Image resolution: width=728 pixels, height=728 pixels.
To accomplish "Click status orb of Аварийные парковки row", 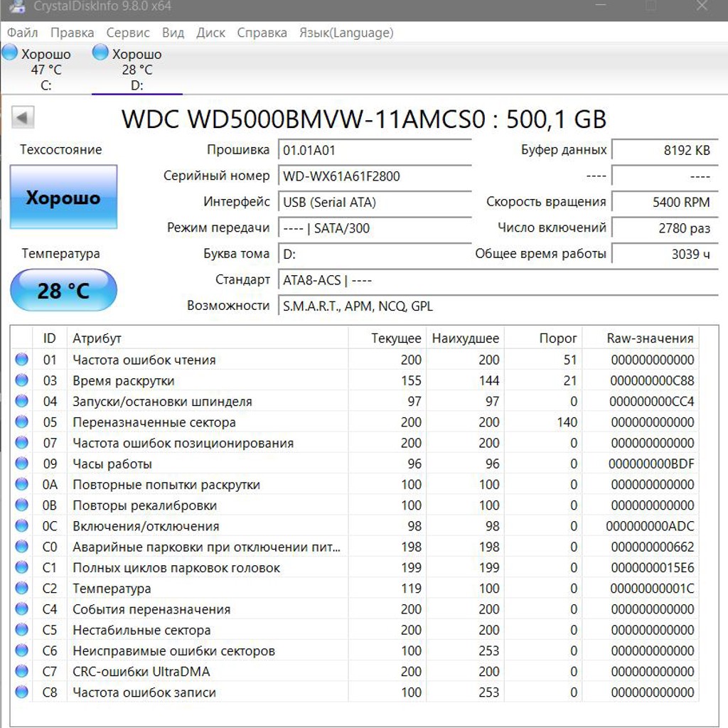I will point(22,547).
